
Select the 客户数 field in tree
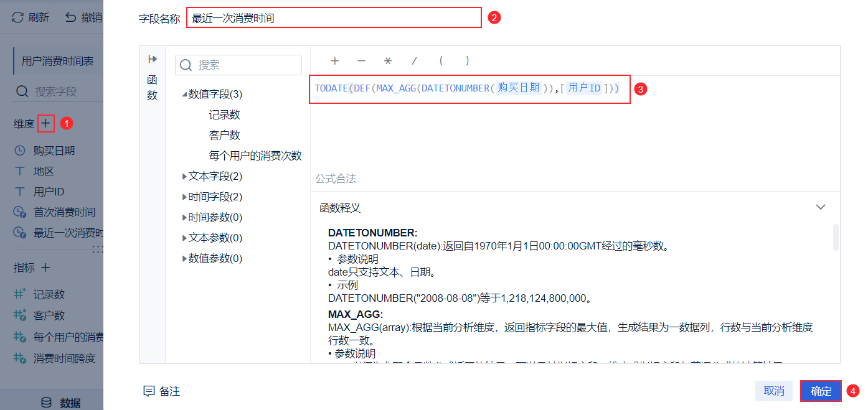click(x=224, y=135)
